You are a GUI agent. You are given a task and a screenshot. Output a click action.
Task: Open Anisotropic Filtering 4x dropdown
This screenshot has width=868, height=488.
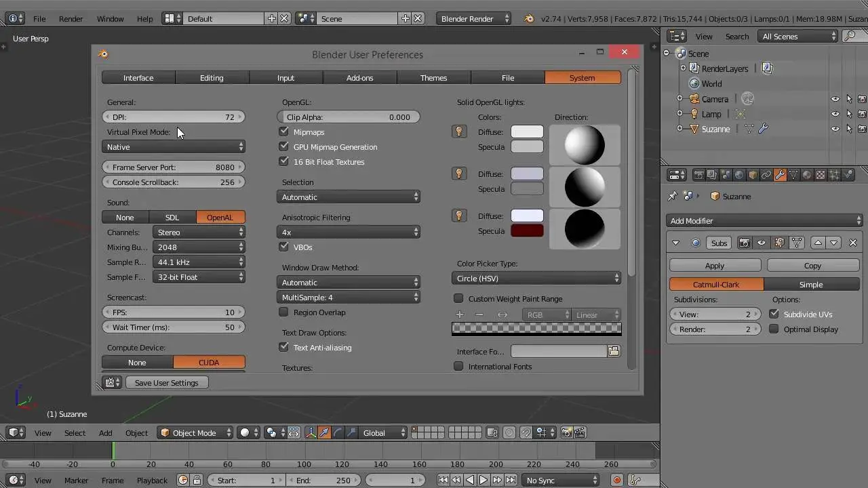click(x=349, y=232)
